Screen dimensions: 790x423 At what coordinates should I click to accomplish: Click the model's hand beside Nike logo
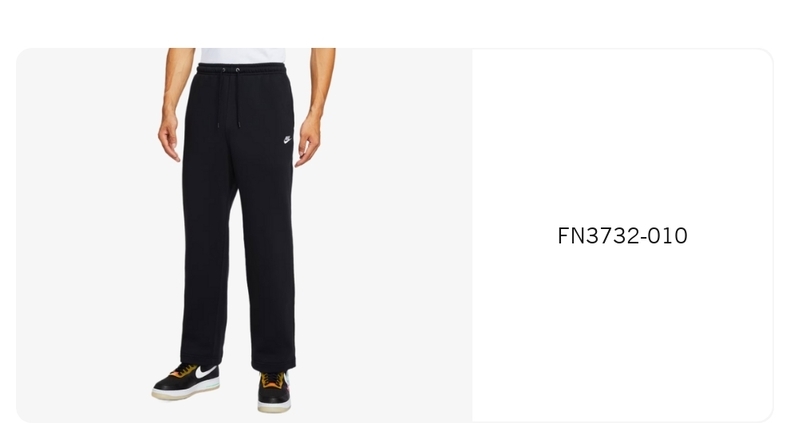pos(307,141)
